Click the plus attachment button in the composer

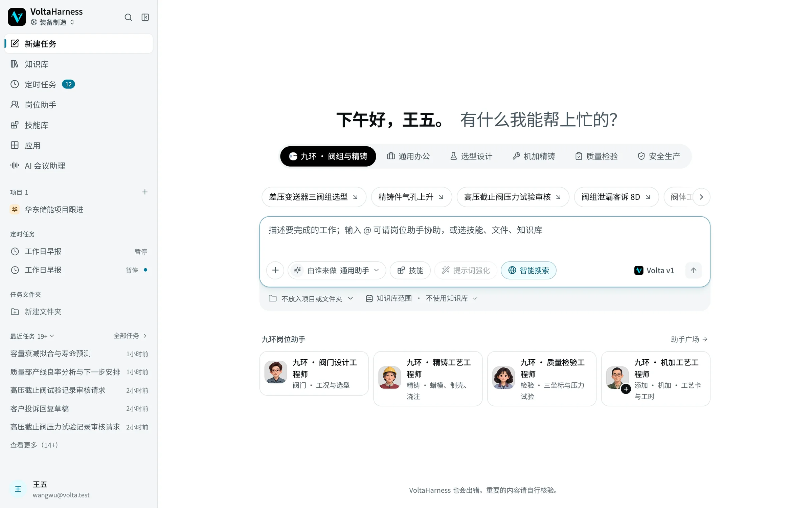275,270
